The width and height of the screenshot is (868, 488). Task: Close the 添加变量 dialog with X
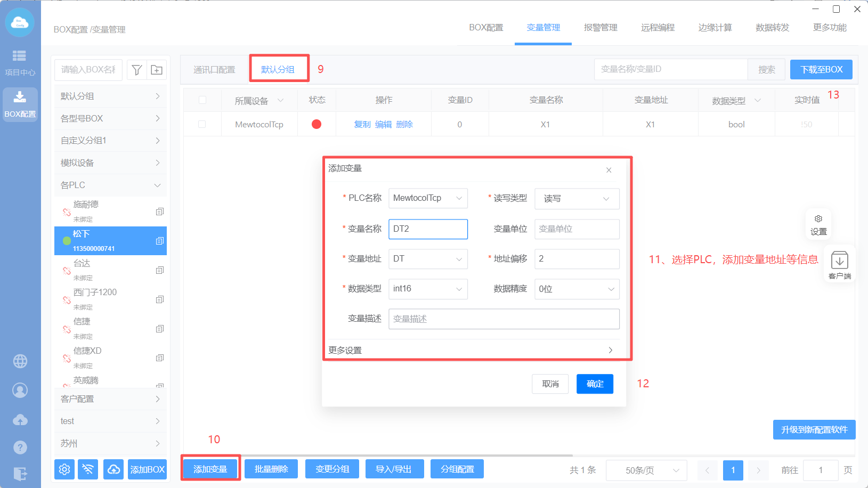609,170
